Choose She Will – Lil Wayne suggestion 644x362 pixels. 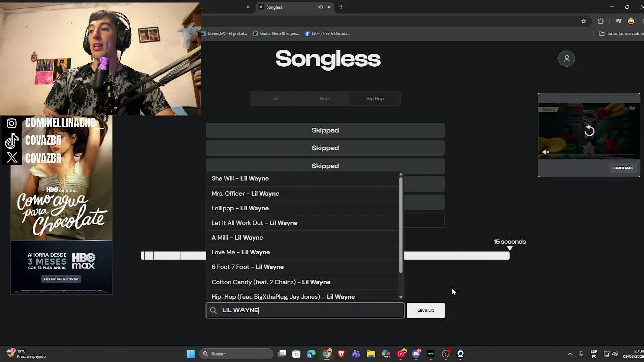pos(303,178)
